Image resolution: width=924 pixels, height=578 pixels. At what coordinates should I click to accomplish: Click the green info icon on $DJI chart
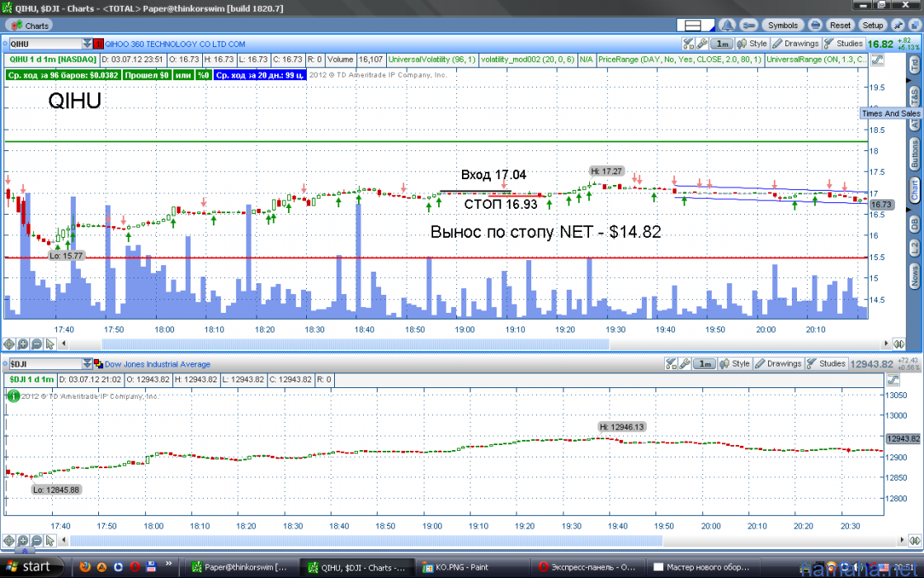13,396
